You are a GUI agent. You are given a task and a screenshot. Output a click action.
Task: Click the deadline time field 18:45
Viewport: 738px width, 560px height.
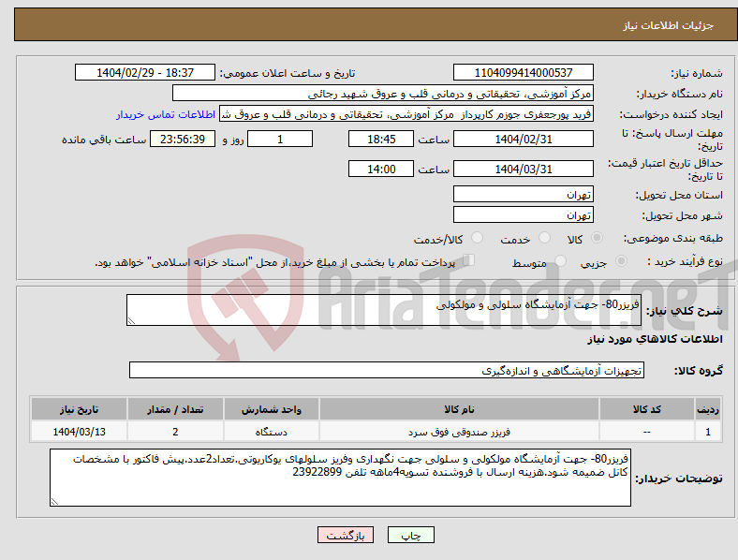tap(381, 139)
